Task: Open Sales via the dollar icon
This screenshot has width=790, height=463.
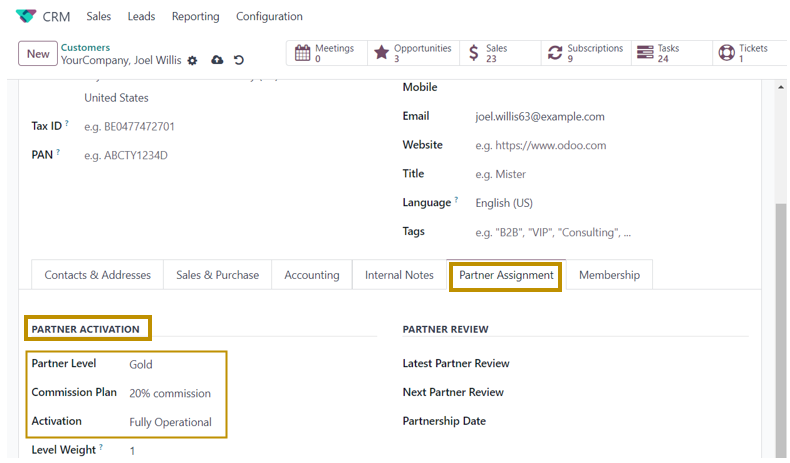Action: point(473,53)
